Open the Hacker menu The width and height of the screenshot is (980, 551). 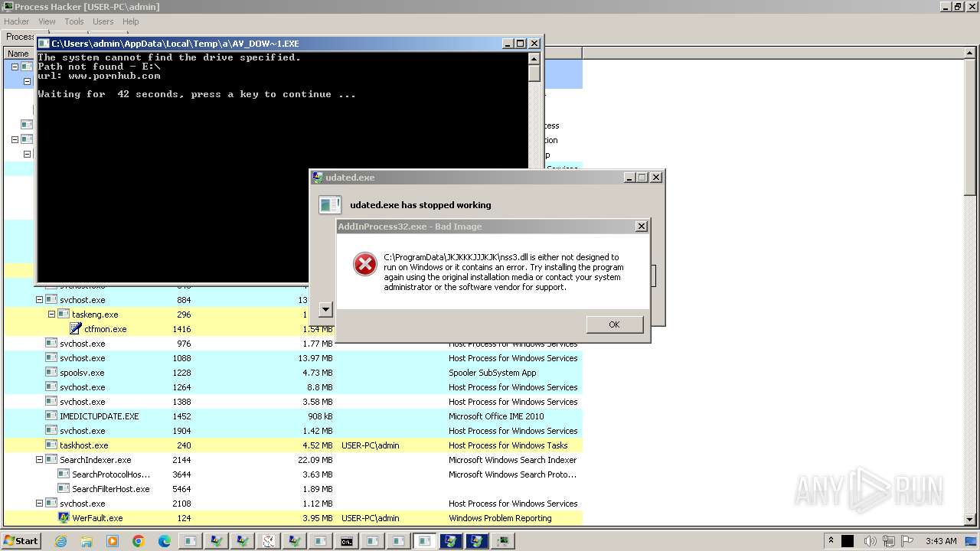click(x=17, y=21)
